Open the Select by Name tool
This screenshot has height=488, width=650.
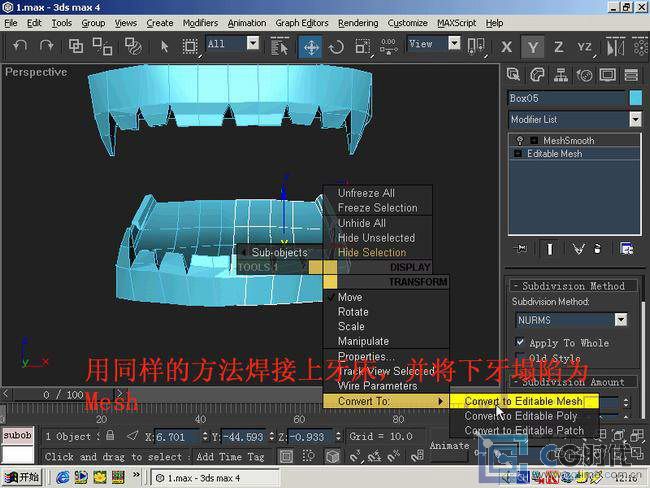(279, 46)
